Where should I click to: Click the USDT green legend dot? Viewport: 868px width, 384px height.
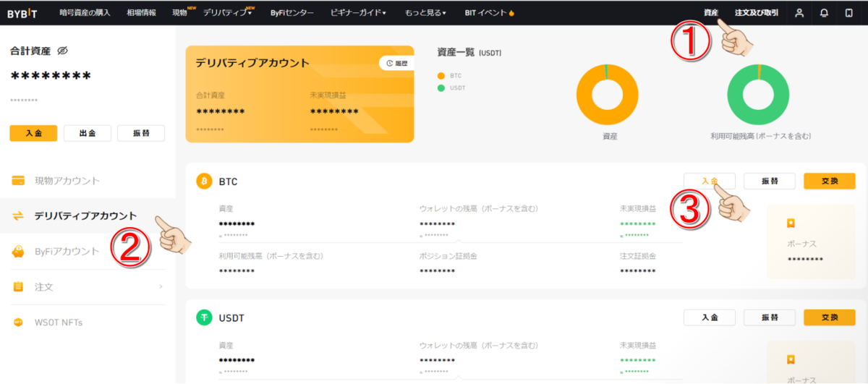point(441,88)
